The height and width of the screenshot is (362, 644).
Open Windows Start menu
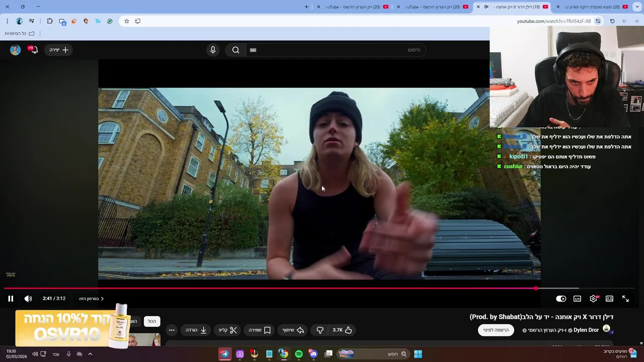click(418, 354)
